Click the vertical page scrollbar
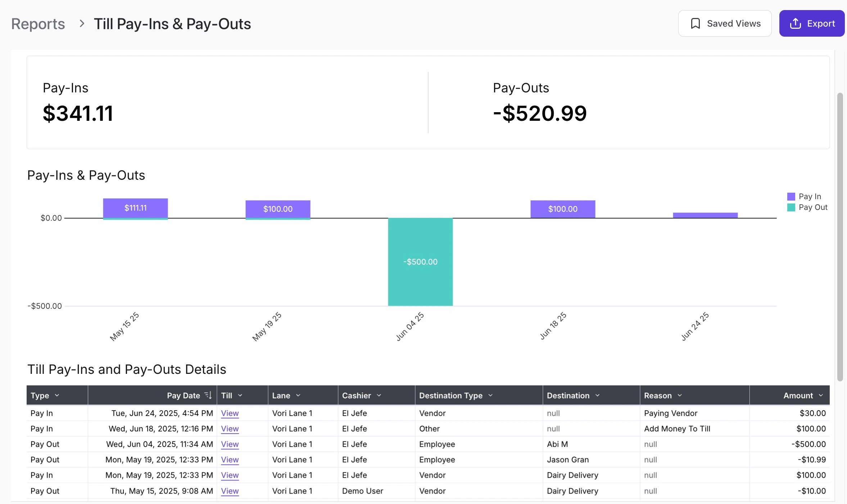 (x=840, y=237)
